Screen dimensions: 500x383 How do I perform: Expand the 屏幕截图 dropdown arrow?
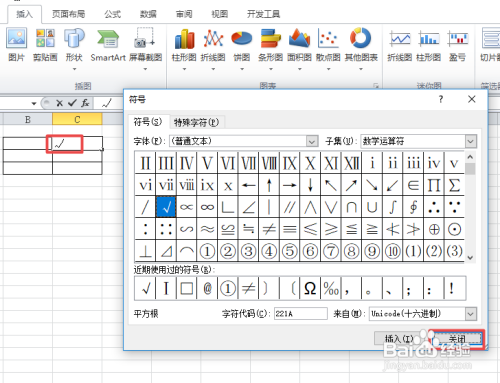coord(145,69)
